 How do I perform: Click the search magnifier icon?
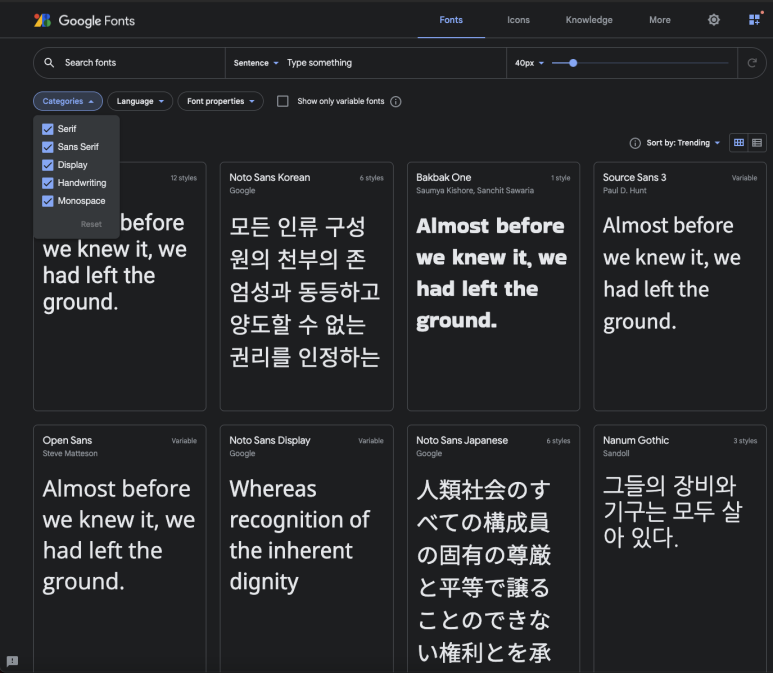coord(49,63)
